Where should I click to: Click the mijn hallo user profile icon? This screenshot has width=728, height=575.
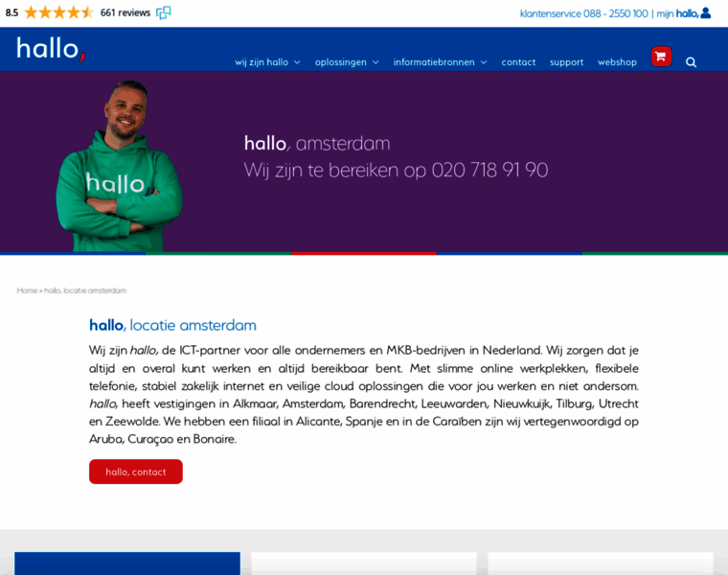pyautogui.click(x=706, y=13)
